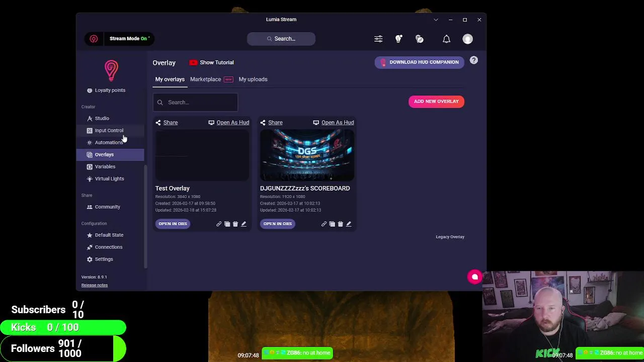This screenshot has width=644, height=362.
Task: Select Overlays in sidebar
Action: tap(110, 155)
